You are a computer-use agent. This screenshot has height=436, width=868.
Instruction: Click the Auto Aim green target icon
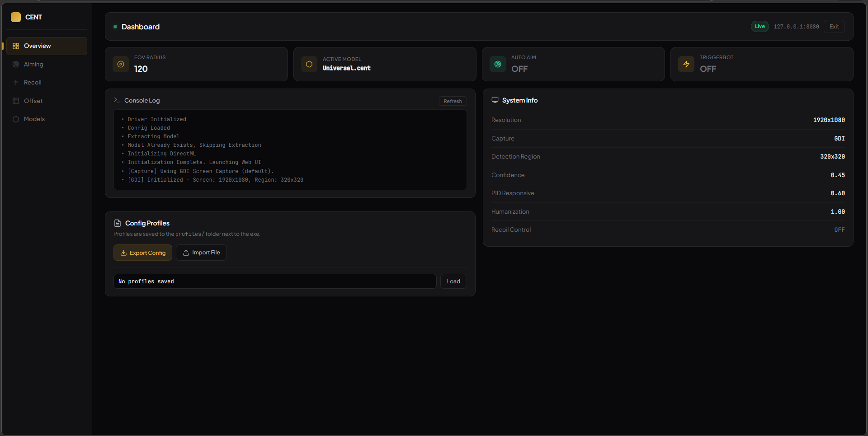498,64
